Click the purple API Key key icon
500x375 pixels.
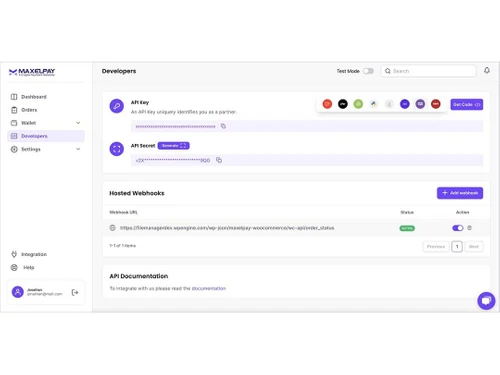click(117, 106)
